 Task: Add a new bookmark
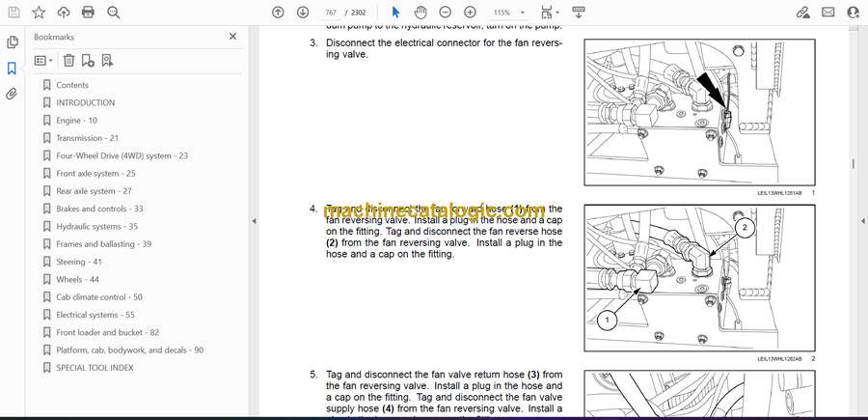(88, 60)
